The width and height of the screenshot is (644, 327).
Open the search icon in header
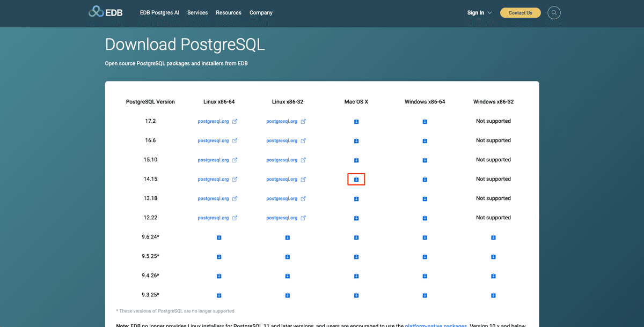pyautogui.click(x=554, y=12)
